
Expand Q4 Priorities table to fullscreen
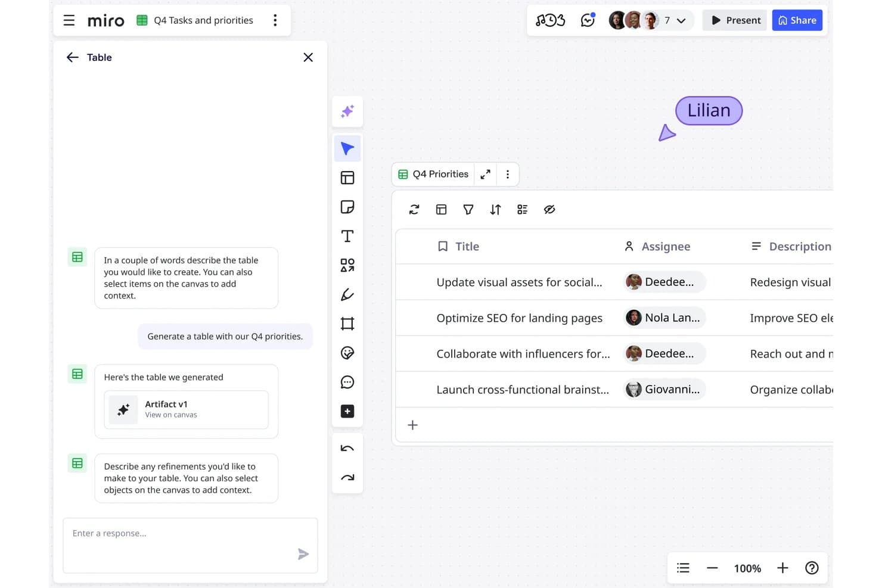click(486, 174)
